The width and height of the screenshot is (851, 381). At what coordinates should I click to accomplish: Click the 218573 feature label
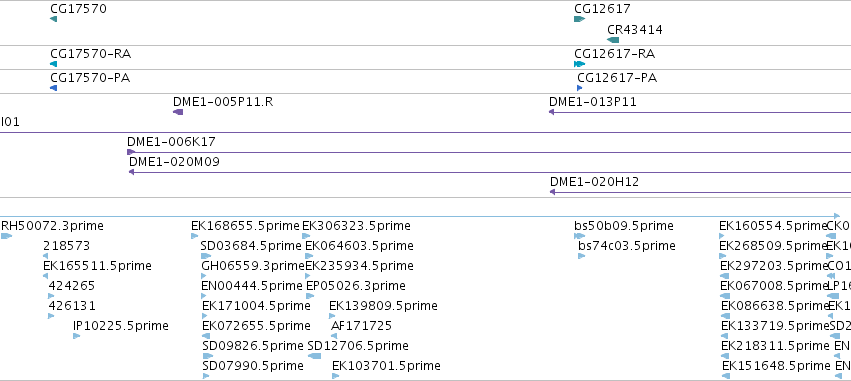[x=66, y=246]
